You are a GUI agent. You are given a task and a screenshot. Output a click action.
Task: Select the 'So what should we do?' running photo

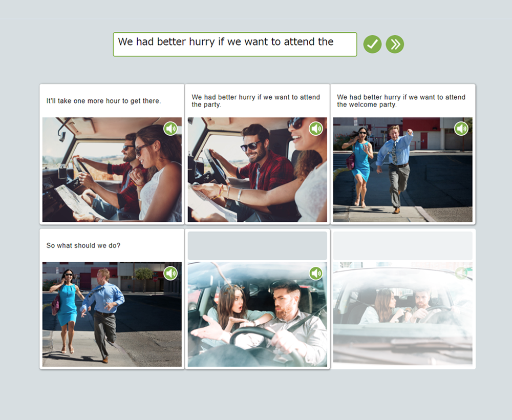point(112,318)
